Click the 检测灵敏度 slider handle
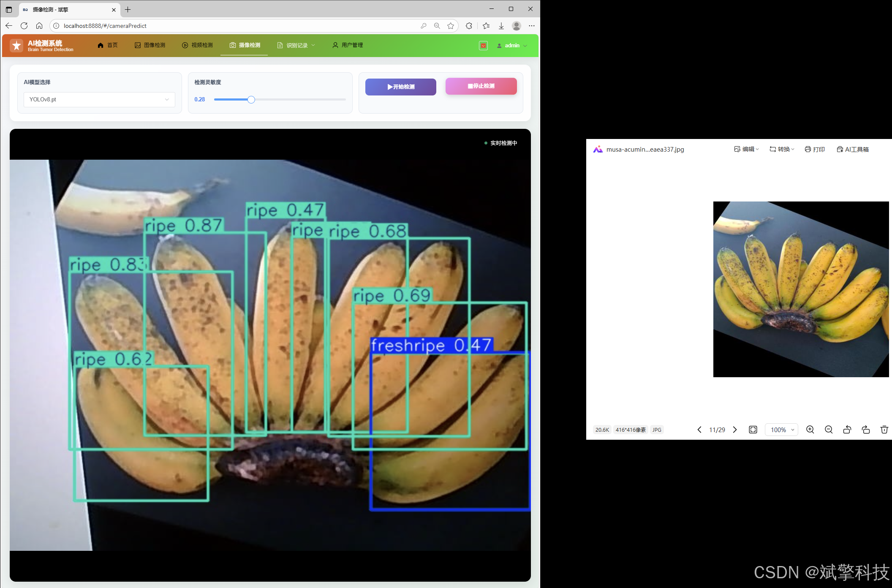 pos(251,100)
